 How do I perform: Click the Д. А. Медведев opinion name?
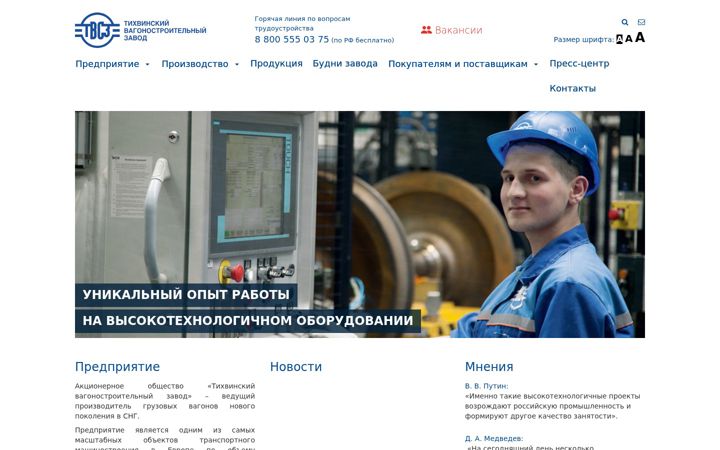(x=494, y=439)
